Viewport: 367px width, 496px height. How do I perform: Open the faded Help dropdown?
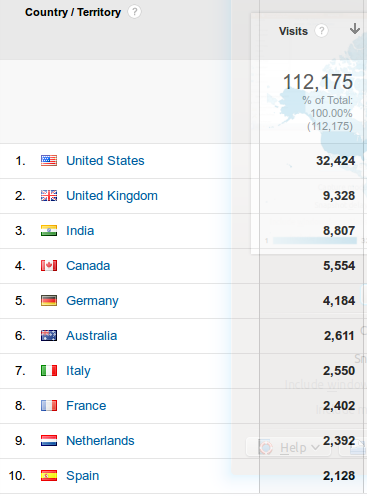[x=289, y=447]
